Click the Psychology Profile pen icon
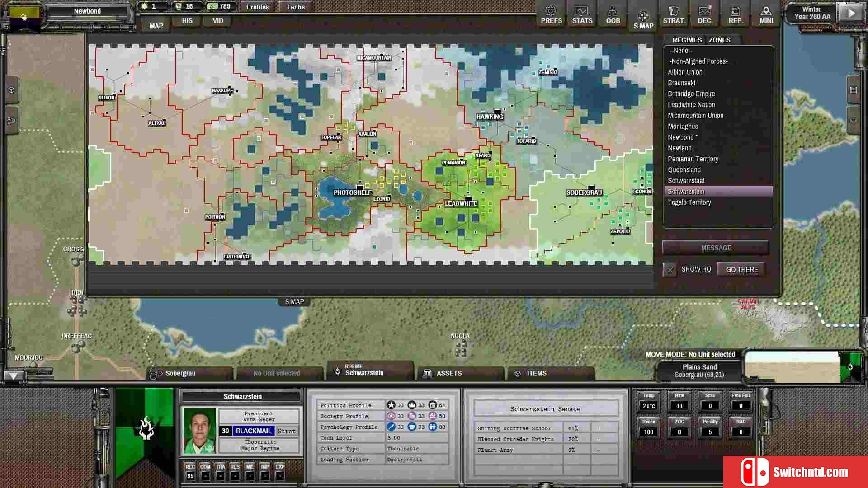This screenshot has height=488, width=868. [391, 427]
